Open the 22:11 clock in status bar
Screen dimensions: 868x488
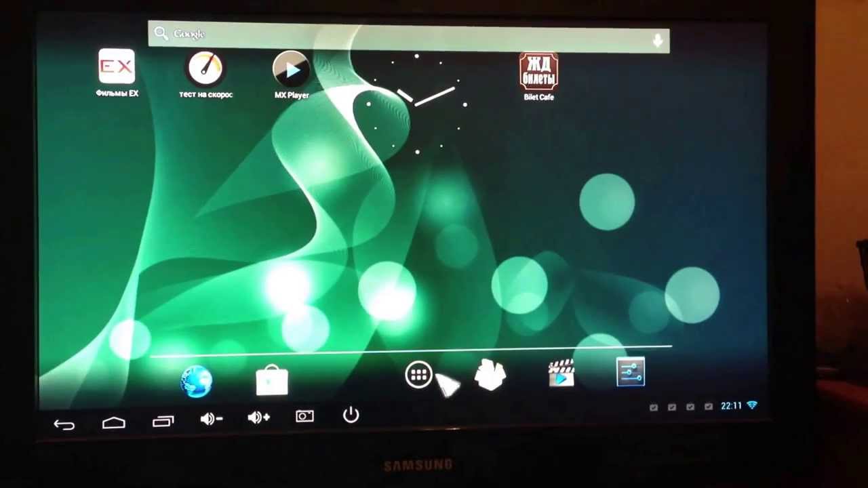pos(731,406)
